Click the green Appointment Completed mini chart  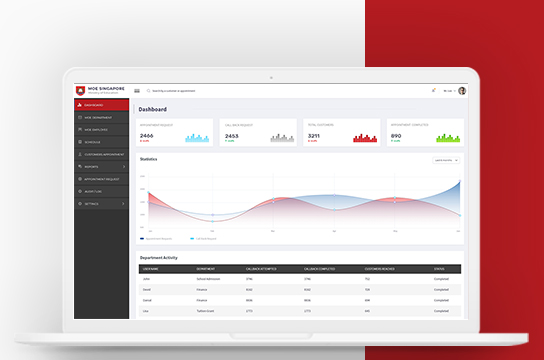click(448, 138)
